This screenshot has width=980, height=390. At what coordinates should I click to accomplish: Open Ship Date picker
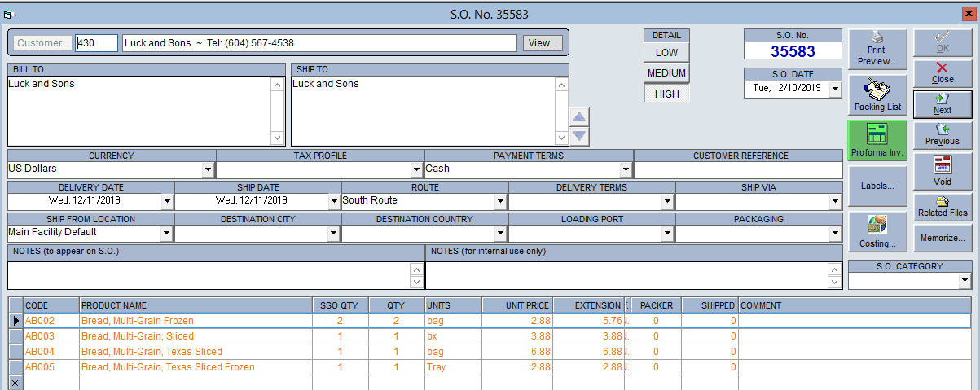[x=334, y=200]
